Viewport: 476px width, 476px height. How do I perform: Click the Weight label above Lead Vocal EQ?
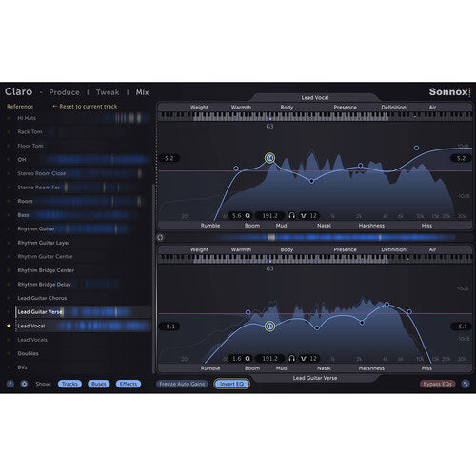[x=199, y=108]
